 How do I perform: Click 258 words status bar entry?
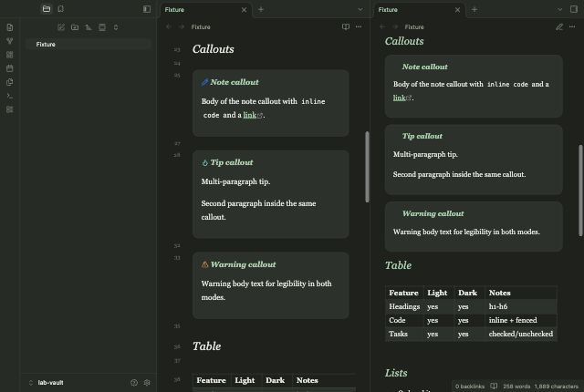tap(516, 387)
